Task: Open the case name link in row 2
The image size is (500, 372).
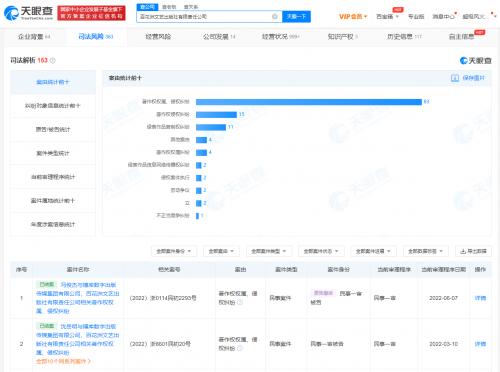Action: (x=78, y=339)
